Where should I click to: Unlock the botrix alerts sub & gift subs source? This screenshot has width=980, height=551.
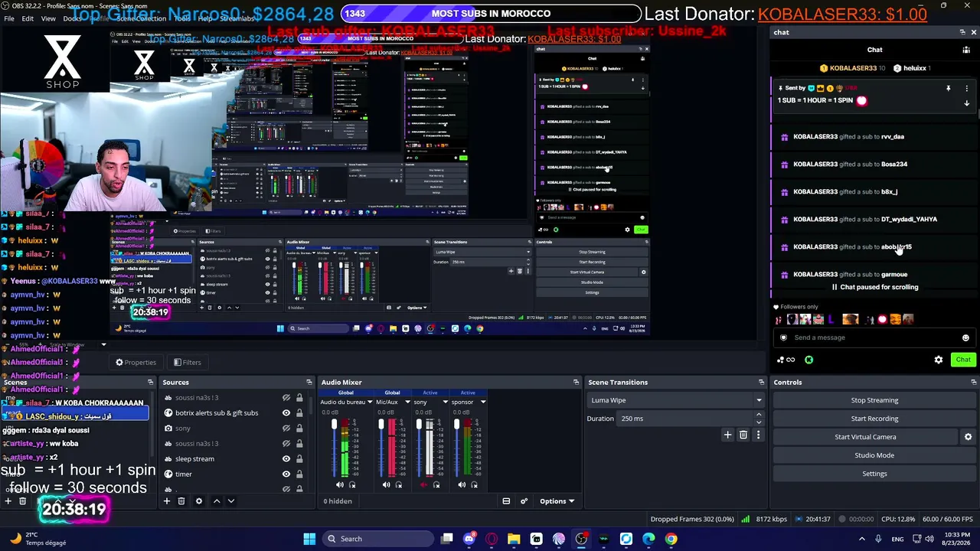pos(299,413)
